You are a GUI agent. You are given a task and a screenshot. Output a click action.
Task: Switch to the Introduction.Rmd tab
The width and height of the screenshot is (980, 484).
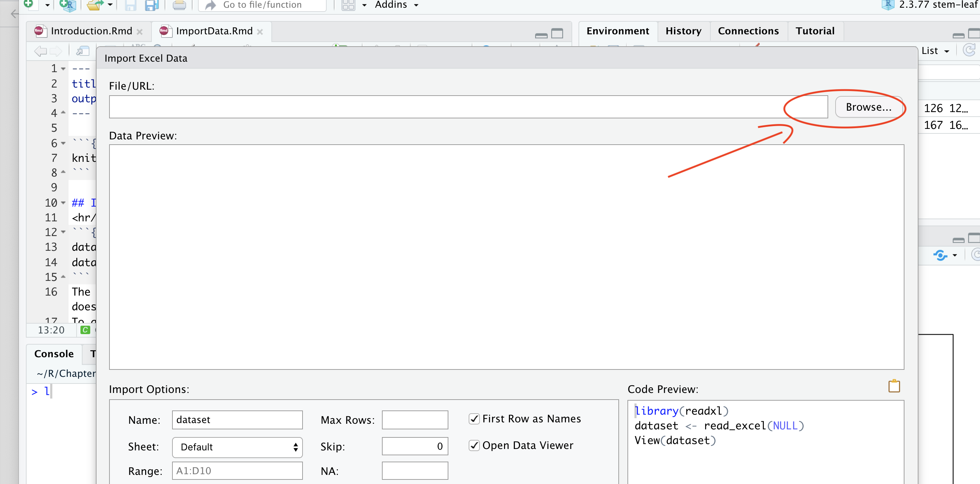pos(91,31)
